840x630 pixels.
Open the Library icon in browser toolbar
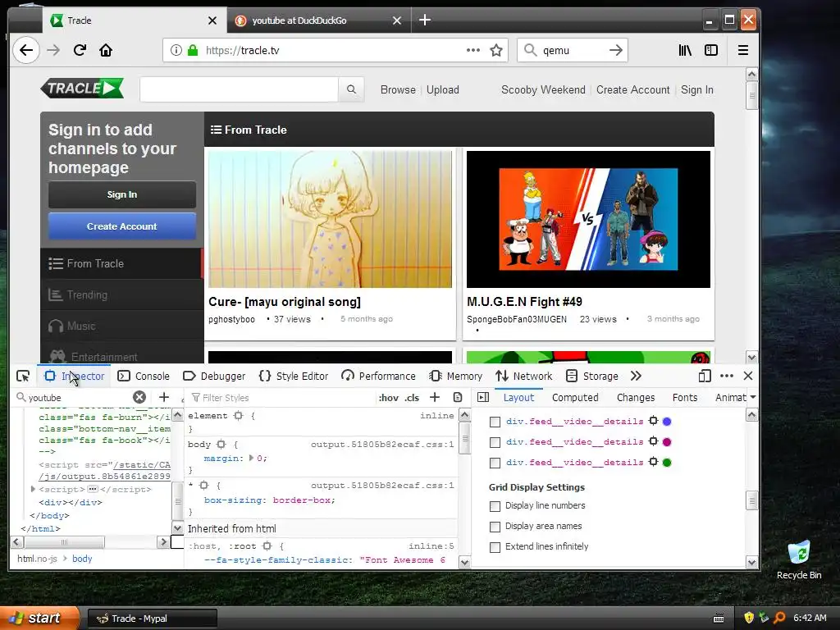click(x=685, y=50)
